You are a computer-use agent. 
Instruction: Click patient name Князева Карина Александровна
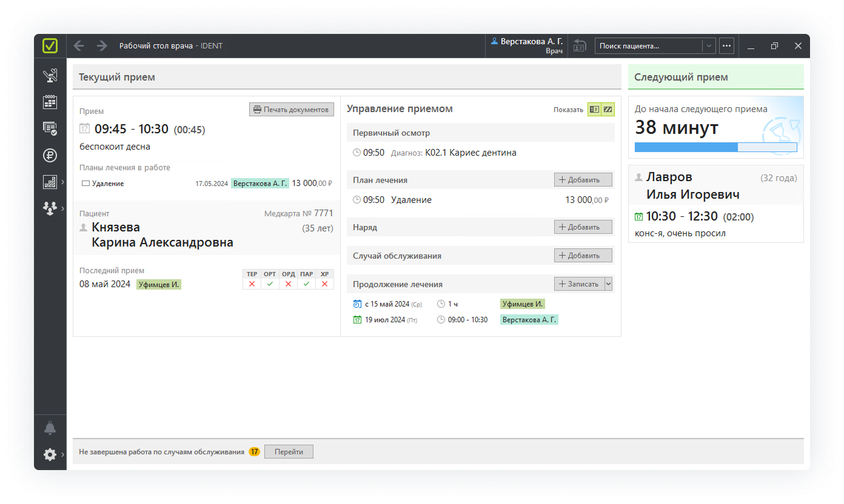point(162,235)
